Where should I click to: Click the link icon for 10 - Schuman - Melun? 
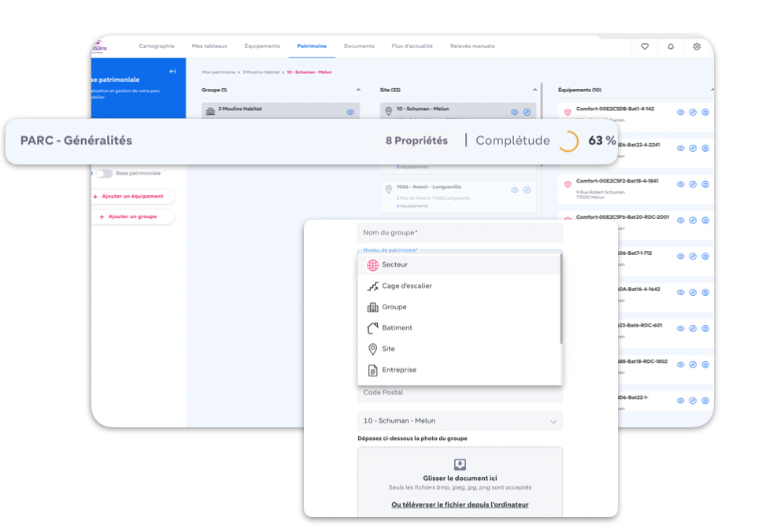point(527,113)
